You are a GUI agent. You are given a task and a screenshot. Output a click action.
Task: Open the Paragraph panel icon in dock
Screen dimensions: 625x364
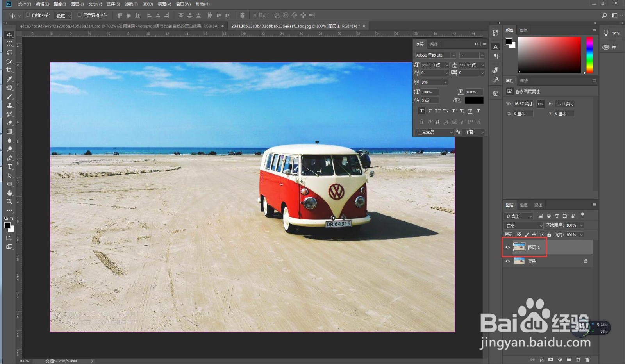[496, 56]
